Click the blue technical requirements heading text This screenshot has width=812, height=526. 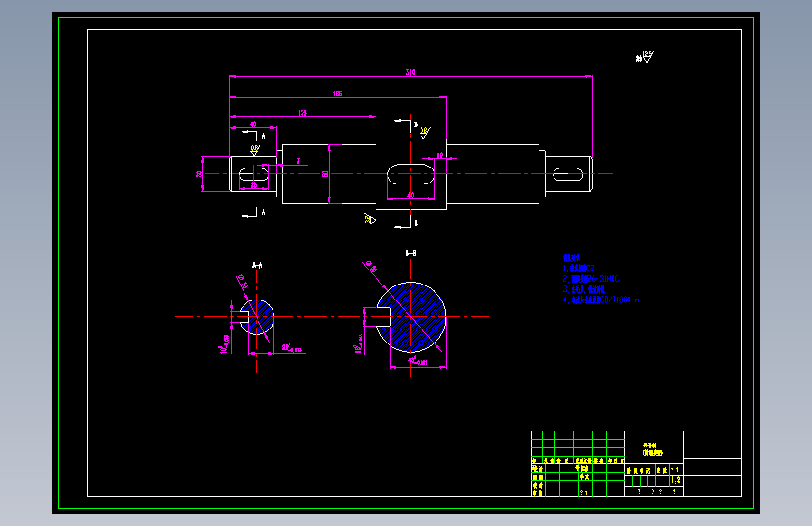point(571,257)
